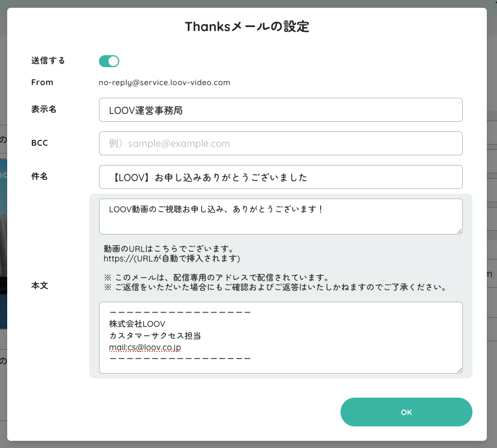Click the 送信する label

tap(48, 61)
